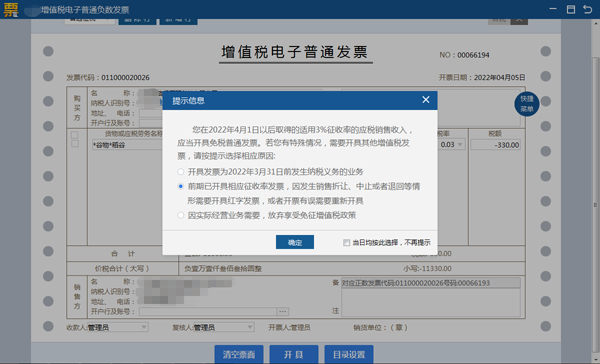Check 当日均按此选择，不再提示 box
Image resolution: width=600 pixels, height=364 pixels.
pyautogui.click(x=346, y=243)
